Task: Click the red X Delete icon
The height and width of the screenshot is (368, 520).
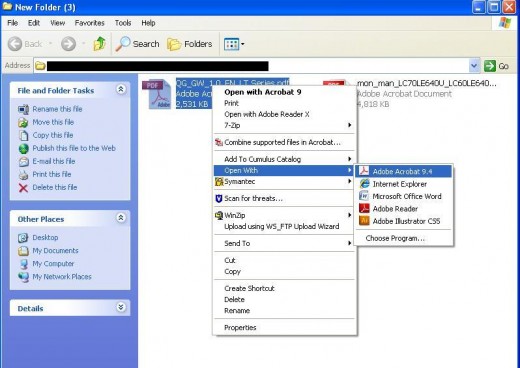Action: pyautogui.click(x=23, y=188)
